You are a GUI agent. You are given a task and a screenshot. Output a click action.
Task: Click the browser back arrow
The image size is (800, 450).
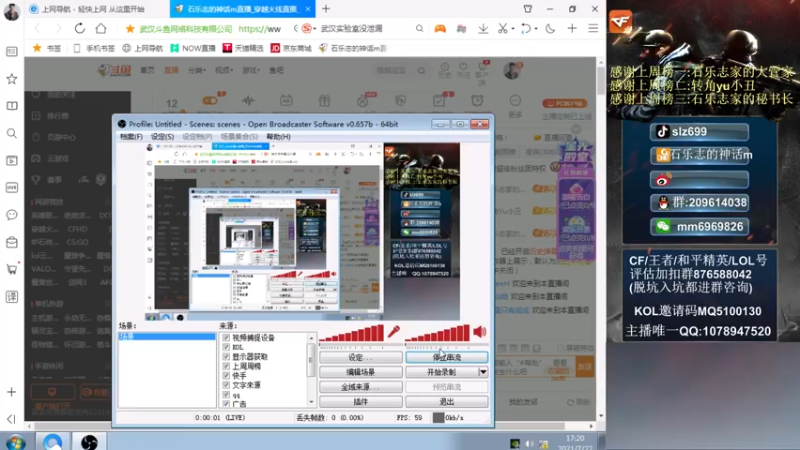[x=37, y=29]
